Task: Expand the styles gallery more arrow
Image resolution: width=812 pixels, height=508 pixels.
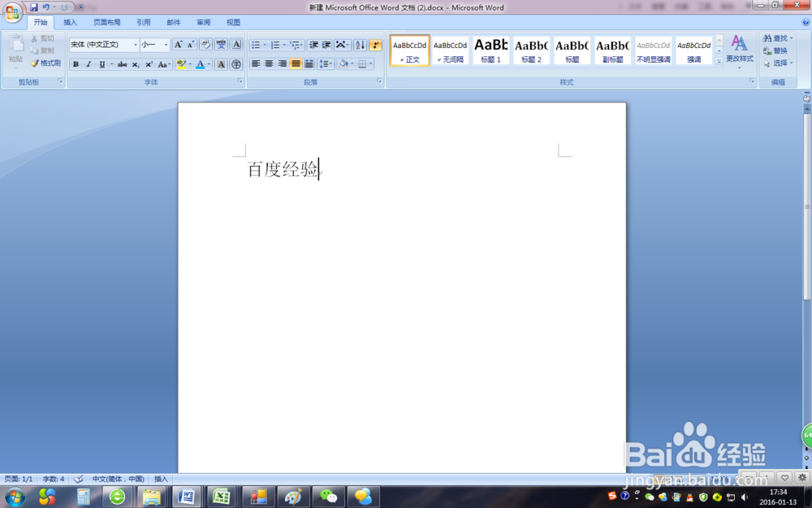Action: click(719, 61)
